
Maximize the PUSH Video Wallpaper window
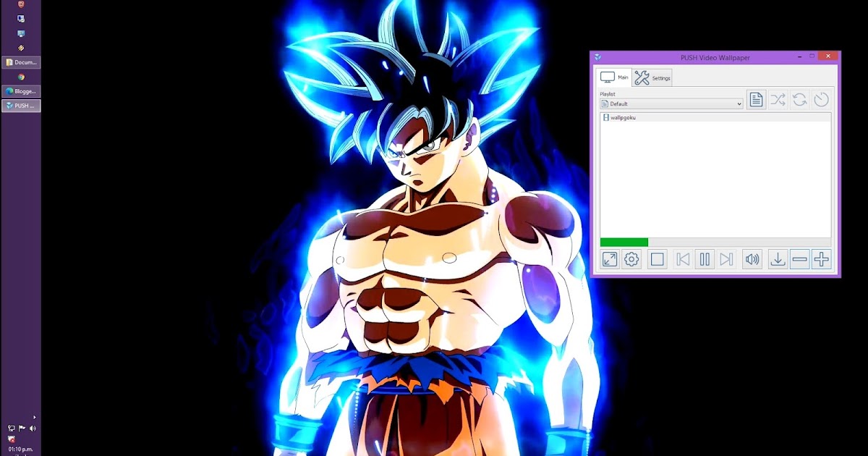pyautogui.click(x=812, y=56)
